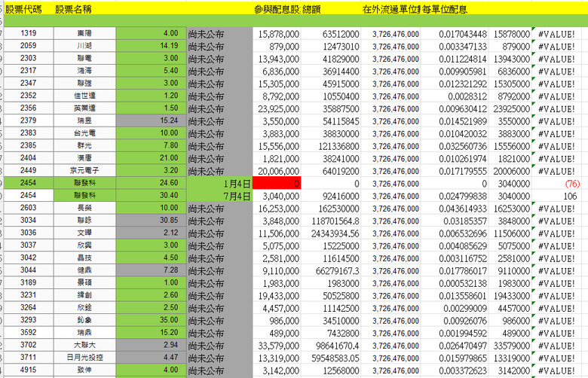Screen dimensions: 588x378
Task: Select the gray cell with value 15.24
Action: [151, 120]
